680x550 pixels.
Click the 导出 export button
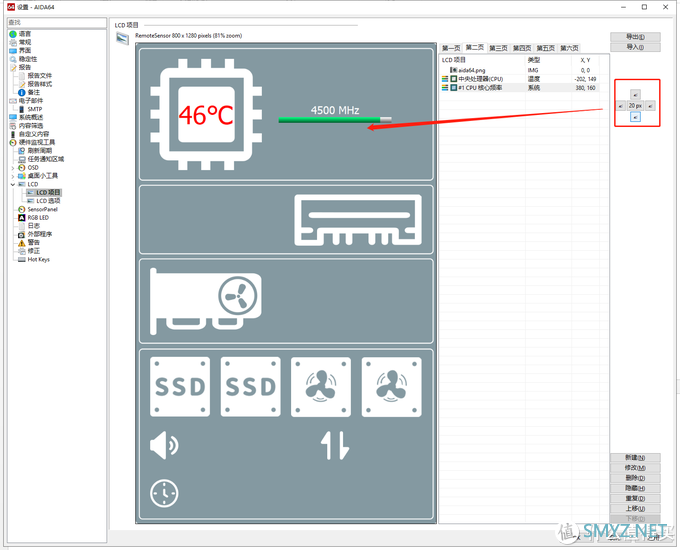635,37
